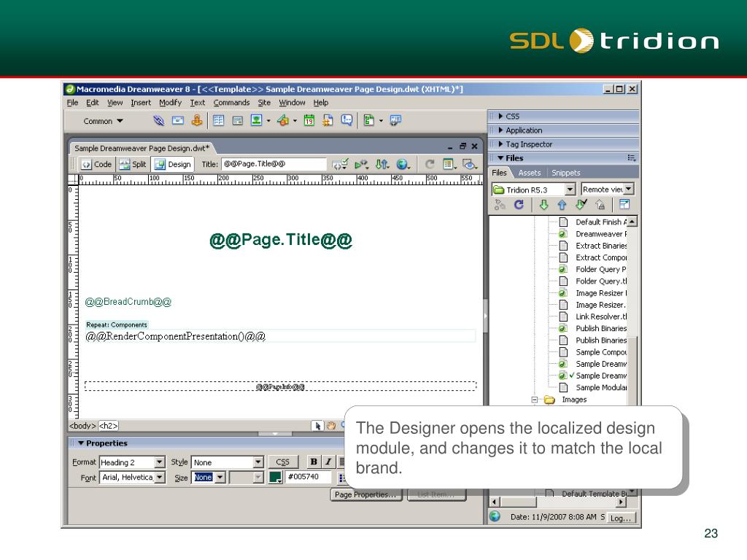Click the Insert Table icon

pyautogui.click(x=219, y=121)
